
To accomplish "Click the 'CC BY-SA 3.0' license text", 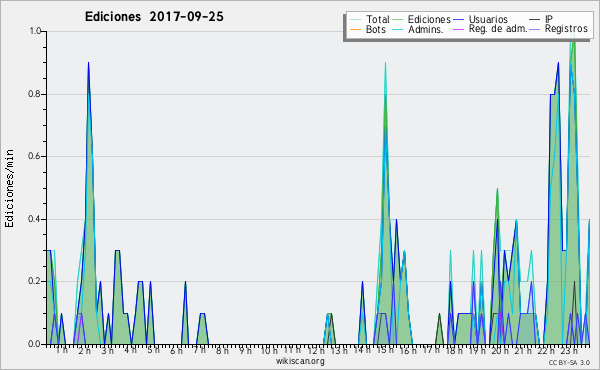I will (x=569, y=363).
